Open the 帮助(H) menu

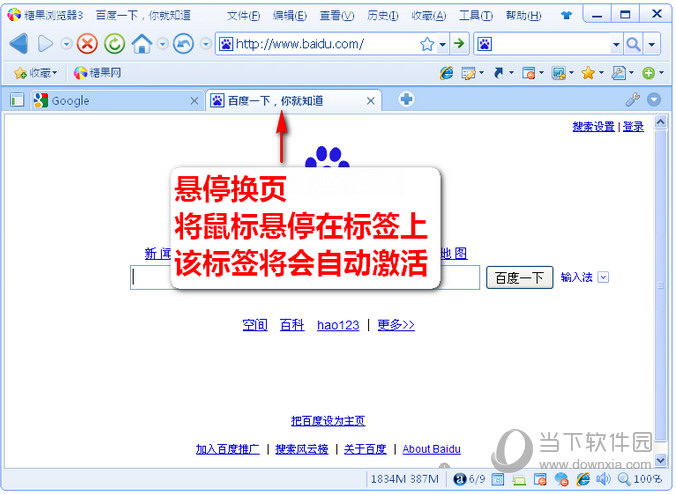coord(523,16)
